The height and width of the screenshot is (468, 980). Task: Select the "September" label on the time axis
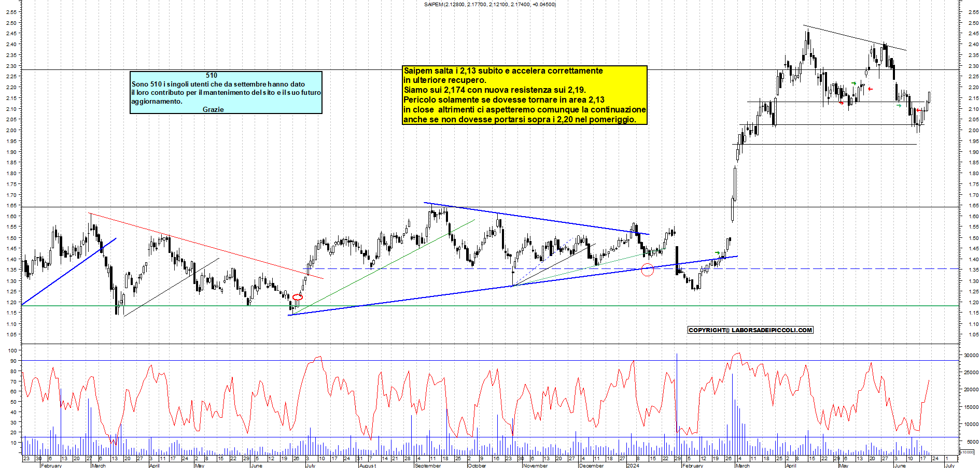click(x=428, y=465)
